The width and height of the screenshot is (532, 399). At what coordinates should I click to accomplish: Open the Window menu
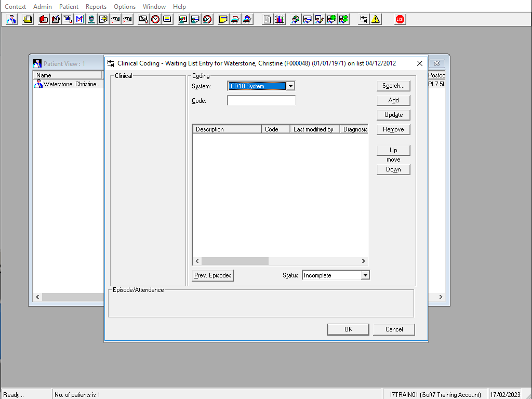154,6
